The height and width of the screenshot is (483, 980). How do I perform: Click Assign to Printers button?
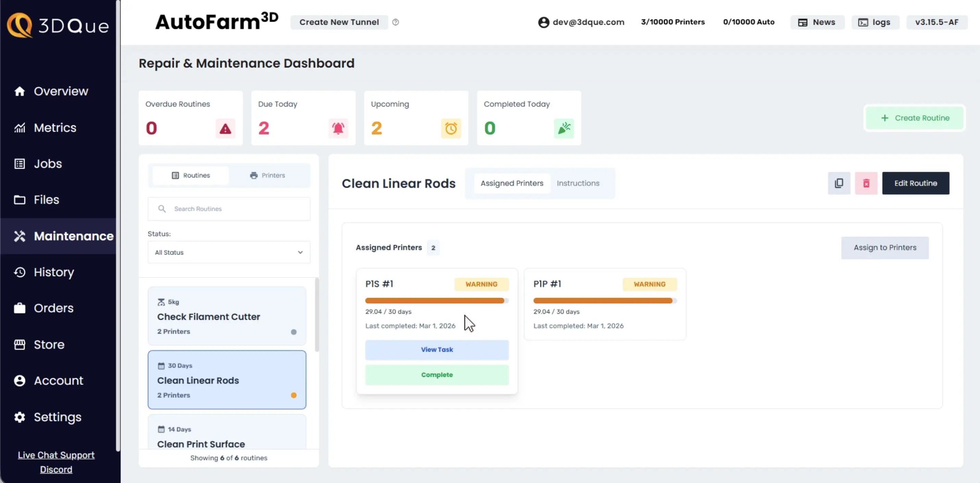coord(885,248)
